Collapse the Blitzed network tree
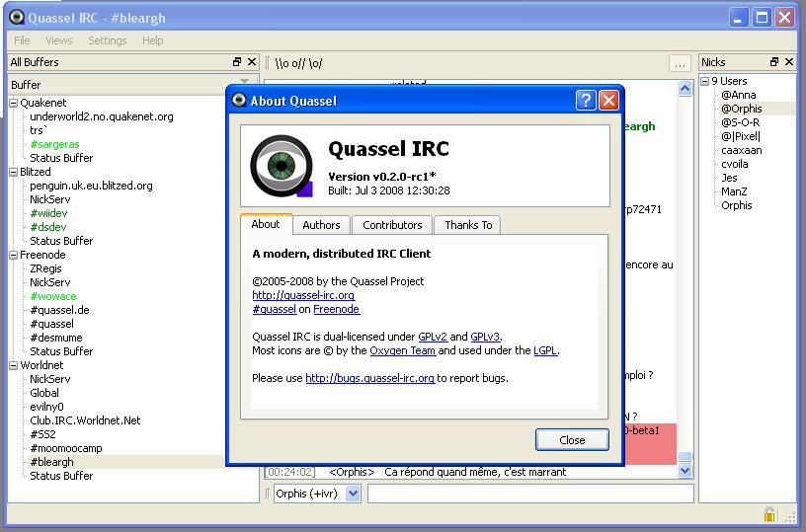The image size is (806, 532). 14,172
